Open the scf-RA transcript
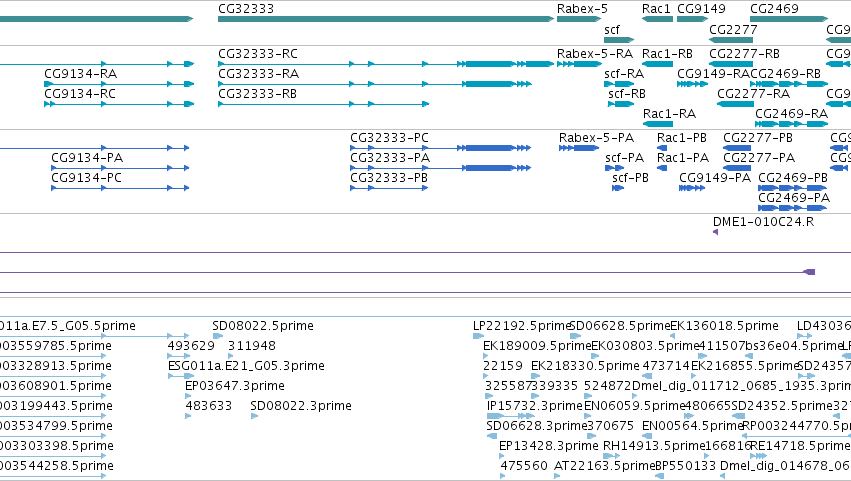Image resolution: width=851 pixels, height=481 pixels. 624,74
